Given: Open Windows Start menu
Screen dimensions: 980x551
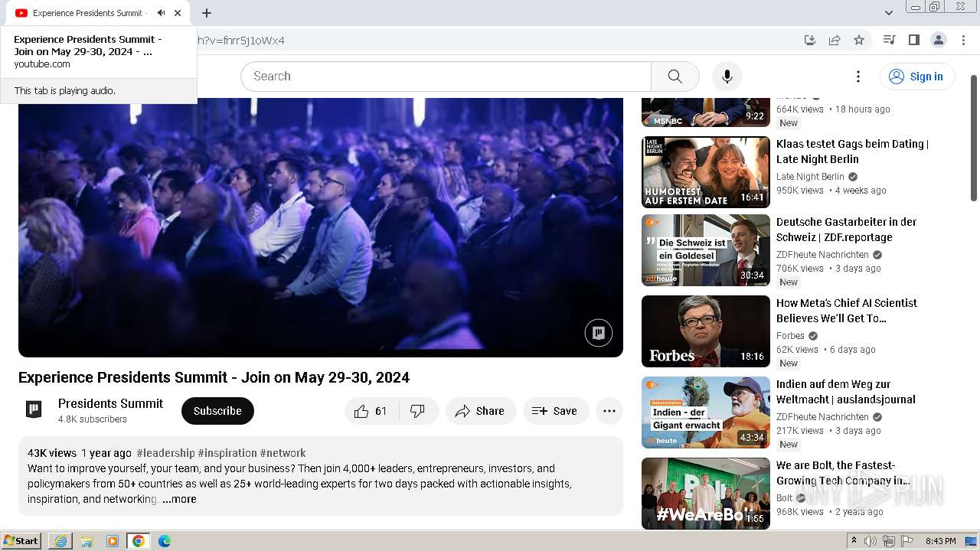Looking at the screenshot, I should tap(21, 541).
